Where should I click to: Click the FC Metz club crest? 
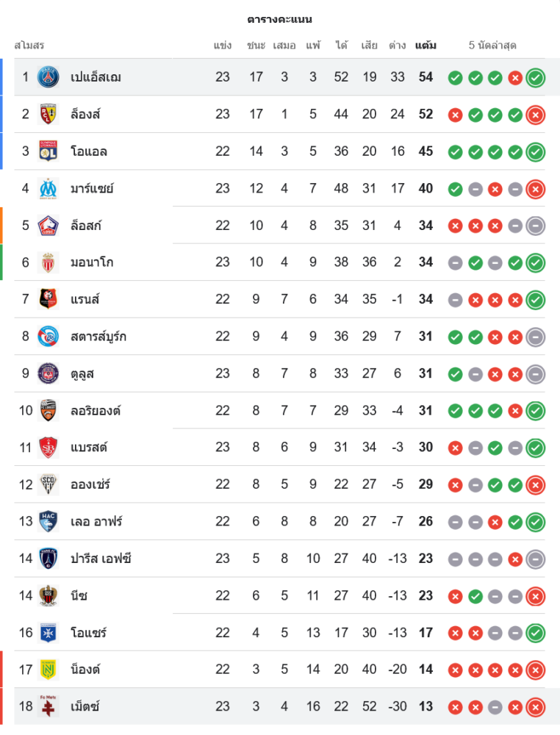click(x=49, y=706)
